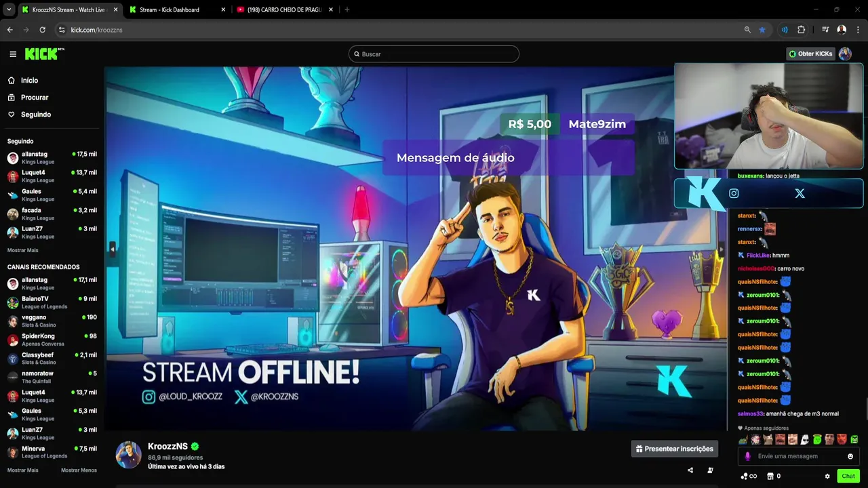Click Obter KICKs button
This screenshot has height=488, width=868.
pos(810,54)
